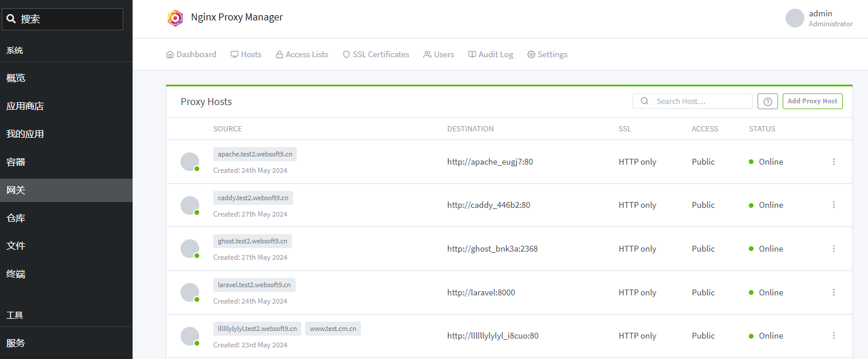Open three-dot menu for ghost host row
868x359 pixels.
[834, 249]
